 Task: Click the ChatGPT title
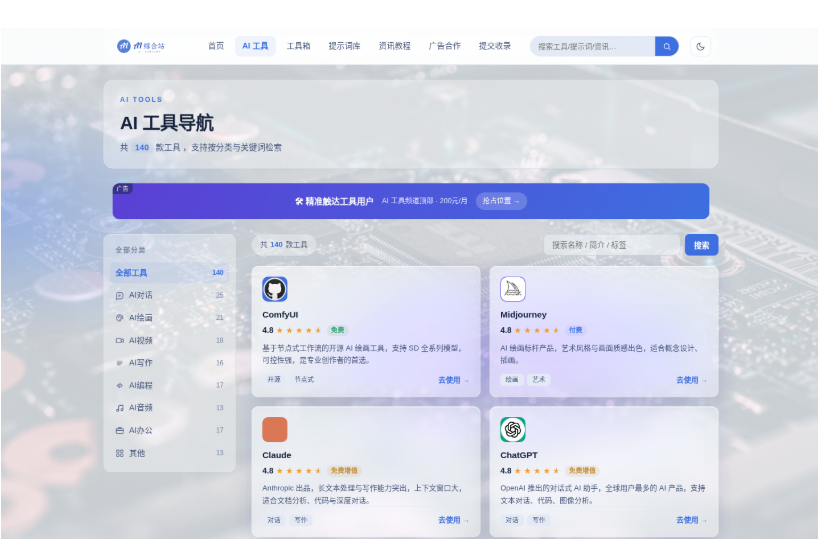[519, 455]
